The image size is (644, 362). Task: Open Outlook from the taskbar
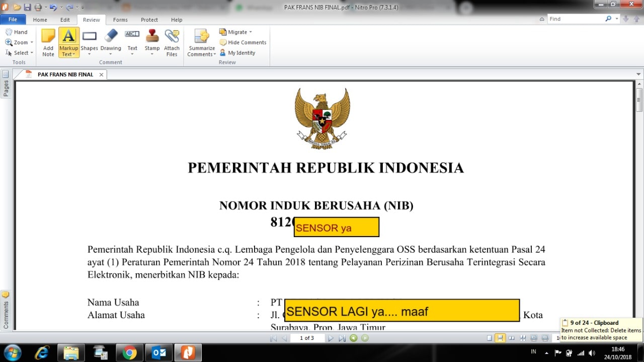pyautogui.click(x=159, y=352)
